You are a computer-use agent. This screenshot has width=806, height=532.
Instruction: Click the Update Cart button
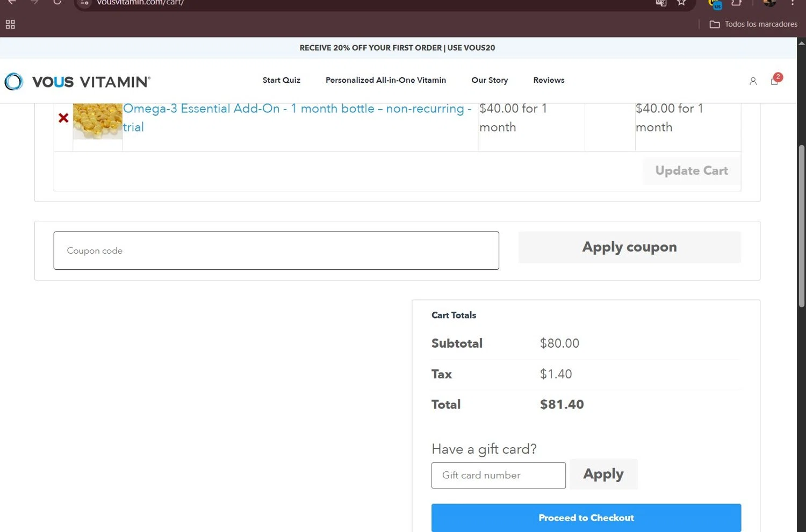(692, 171)
